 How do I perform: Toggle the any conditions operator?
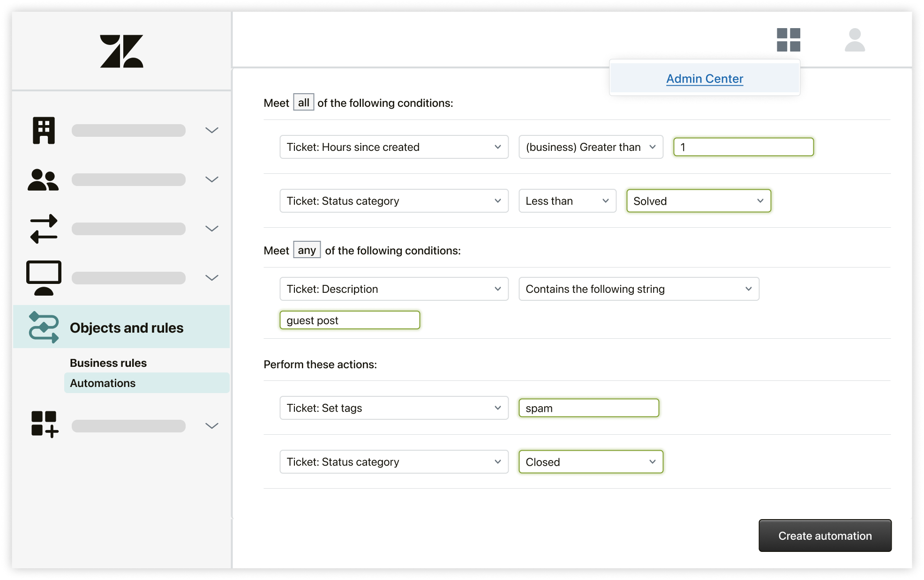pos(306,250)
